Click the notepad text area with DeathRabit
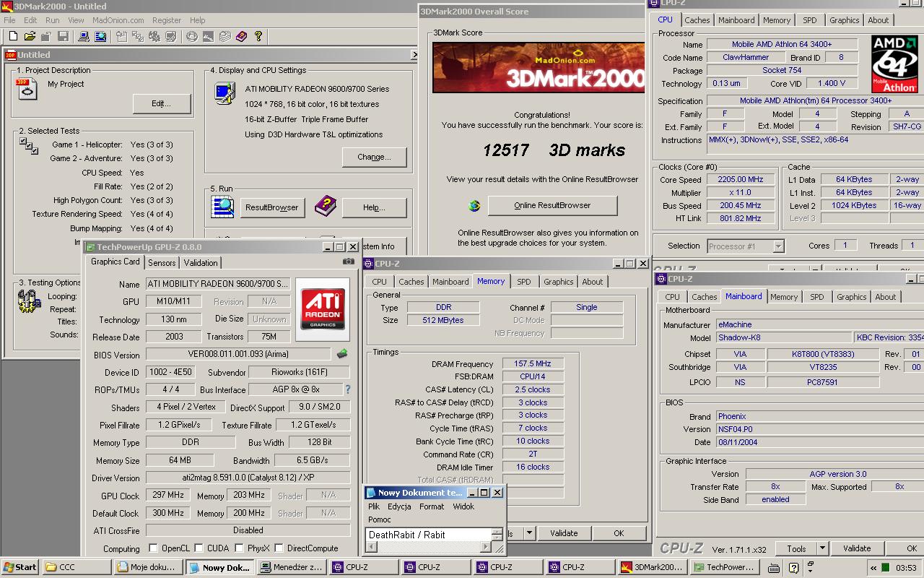The height and width of the screenshot is (578, 924). click(x=429, y=535)
